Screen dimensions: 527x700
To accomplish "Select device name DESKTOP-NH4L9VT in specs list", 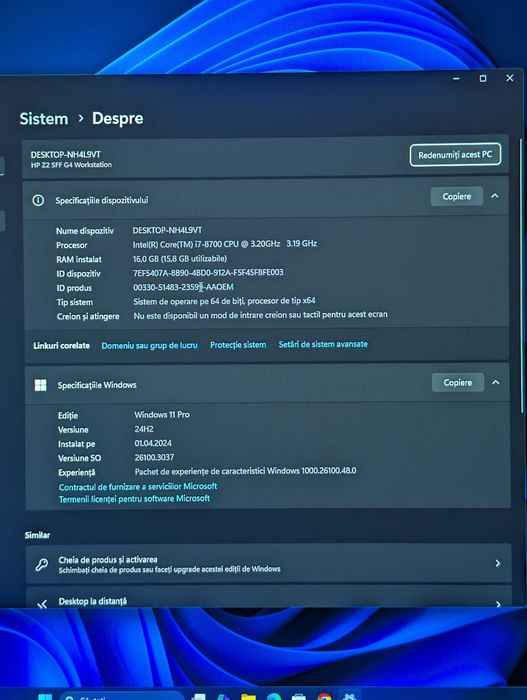I will click(x=167, y=230).
